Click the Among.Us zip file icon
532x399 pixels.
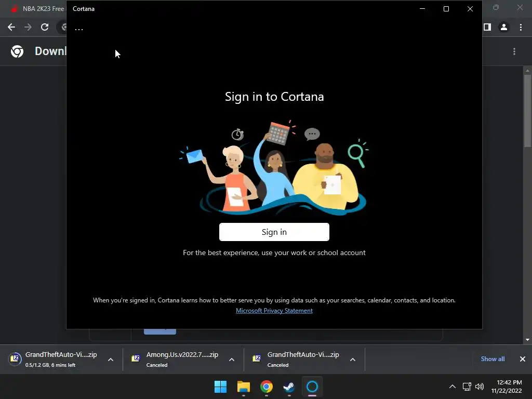click(136, 358)
